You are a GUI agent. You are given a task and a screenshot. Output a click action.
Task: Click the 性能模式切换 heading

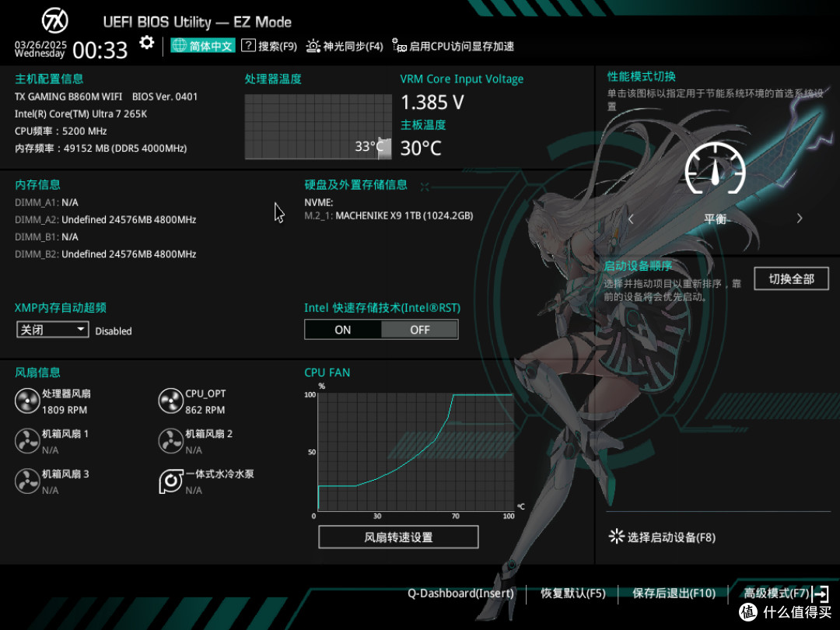(x=641, y=76)
